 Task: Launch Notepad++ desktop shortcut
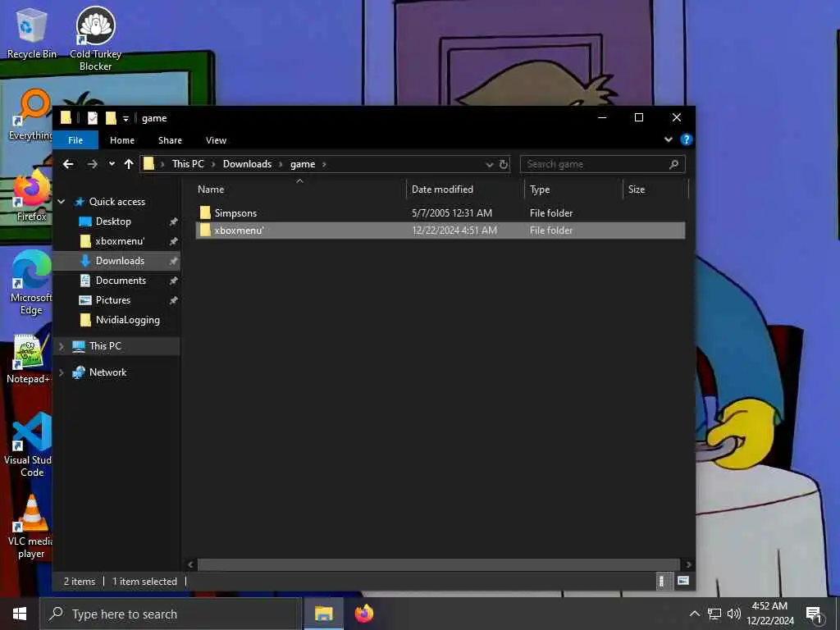pos(28,359)
